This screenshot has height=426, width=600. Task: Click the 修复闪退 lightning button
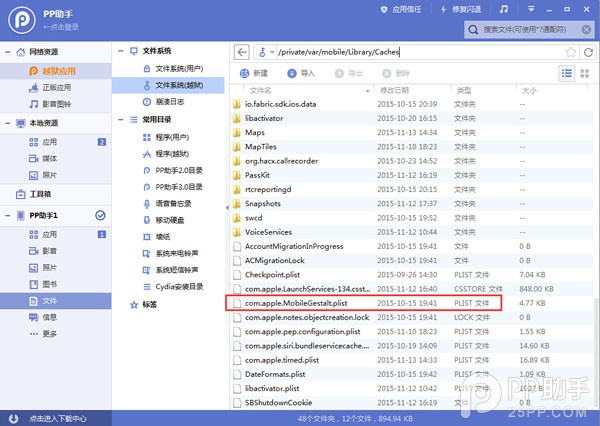coord(461,10)
